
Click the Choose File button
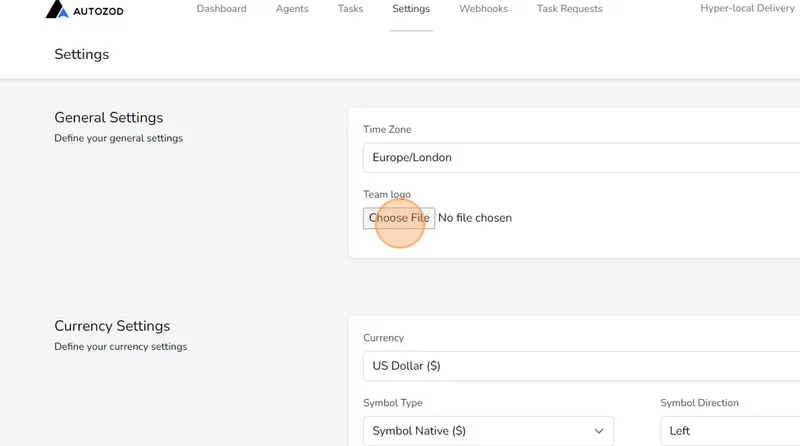click(399, 218)
